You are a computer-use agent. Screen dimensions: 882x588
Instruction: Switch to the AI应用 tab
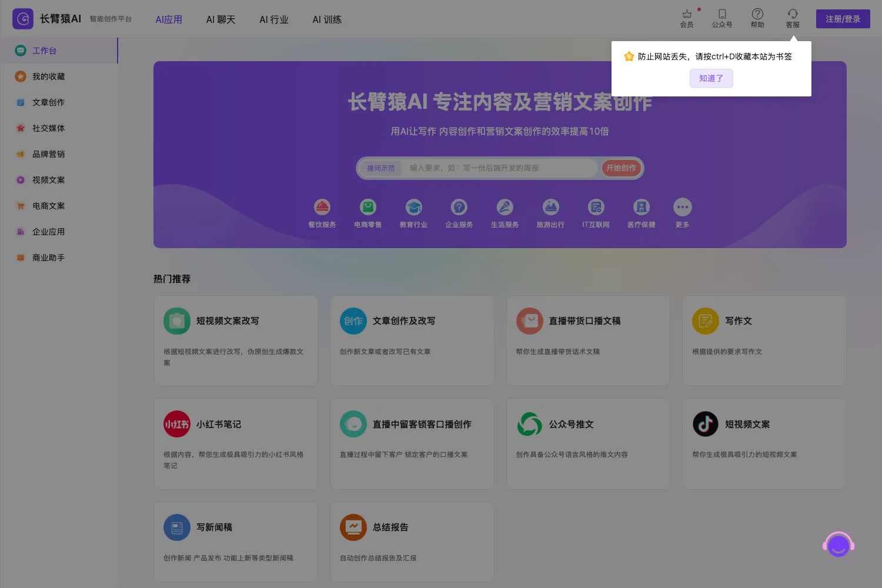169,19
